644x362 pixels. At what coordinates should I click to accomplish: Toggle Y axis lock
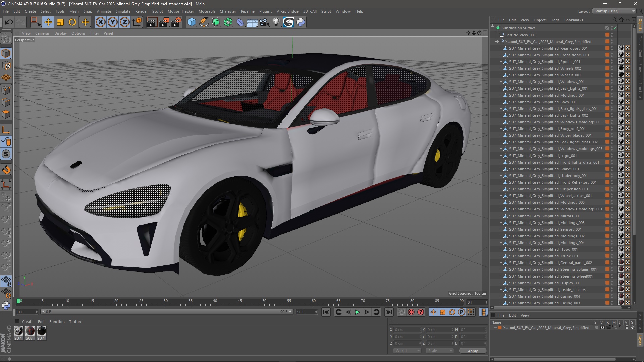(x=113, y=22)
